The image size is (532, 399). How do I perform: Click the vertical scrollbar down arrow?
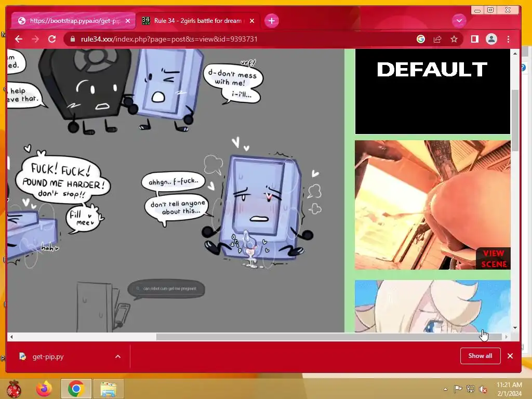click(515, 328)
